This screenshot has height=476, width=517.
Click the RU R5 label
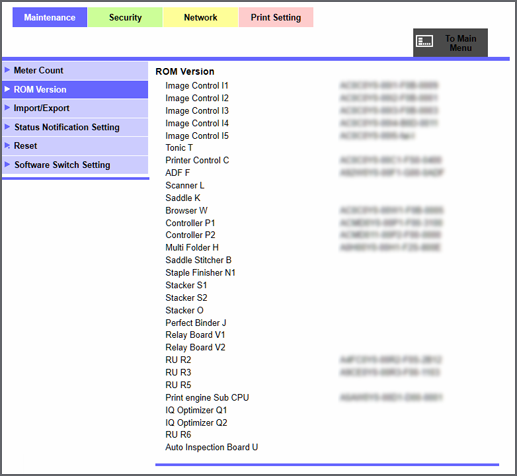(178, 385)
